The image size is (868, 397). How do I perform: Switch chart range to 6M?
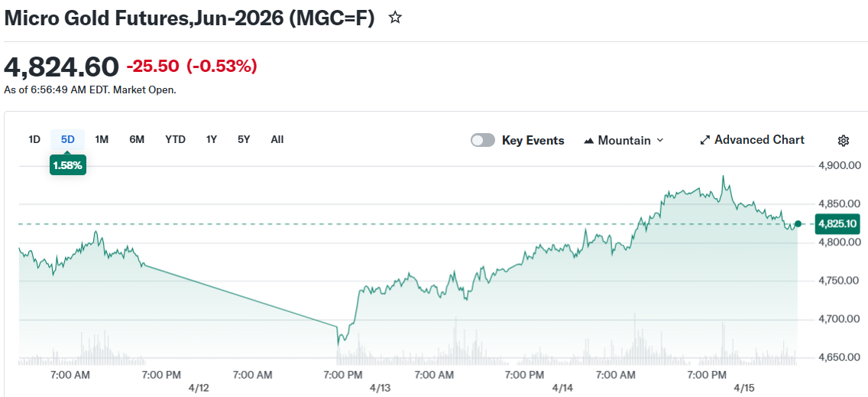tap(137, 140)
